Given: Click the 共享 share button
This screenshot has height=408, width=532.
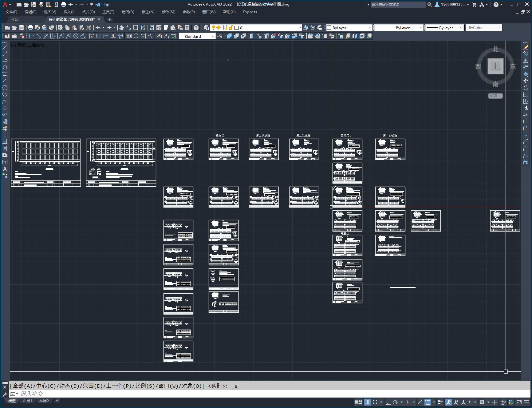Looking at the screenshot, I should tap(102, 5).
